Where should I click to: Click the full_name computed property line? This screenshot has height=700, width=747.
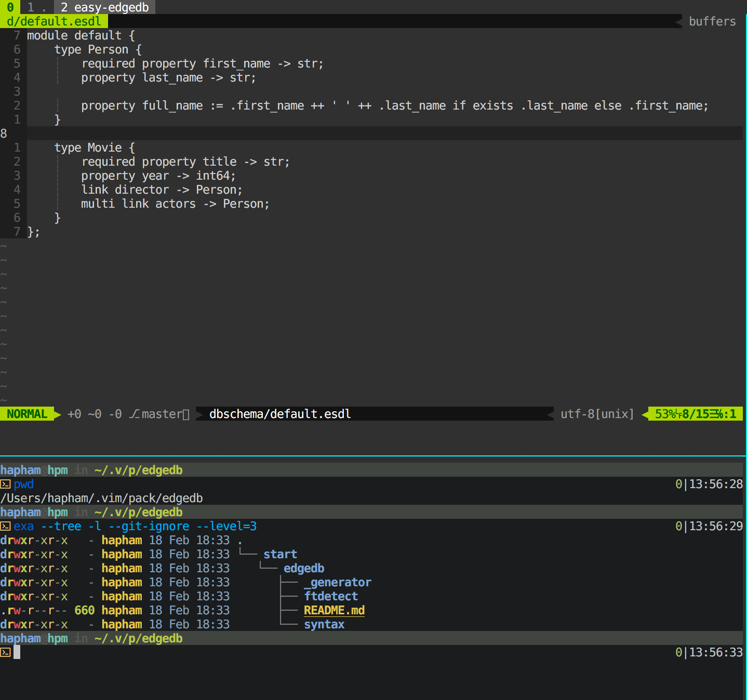coord(395,105)
